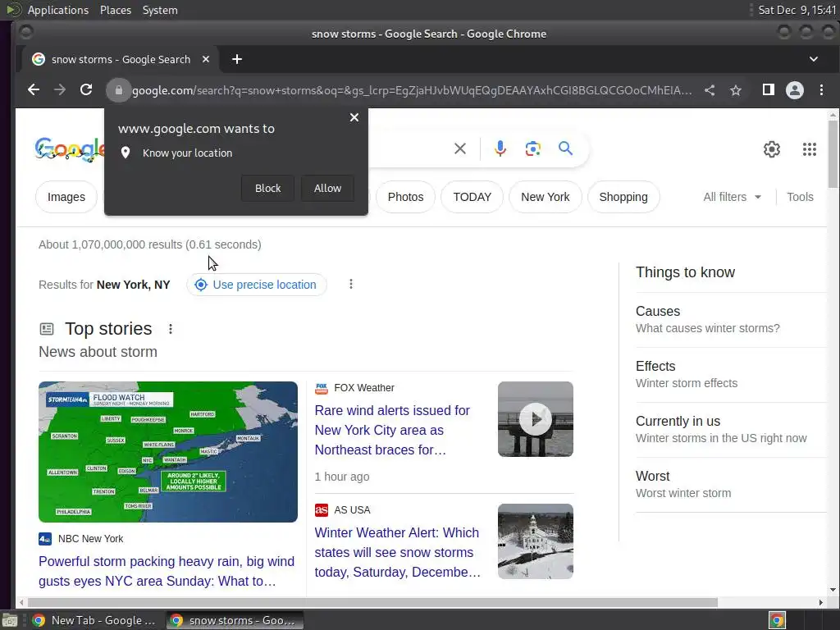Select the Photos filter chip
The width and height of the screenshot is (840, 630).
405,197
